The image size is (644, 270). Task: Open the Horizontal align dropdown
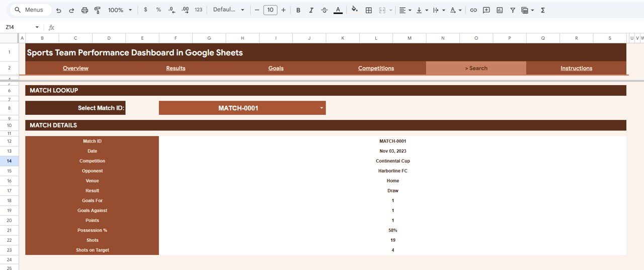click(405, 10)
